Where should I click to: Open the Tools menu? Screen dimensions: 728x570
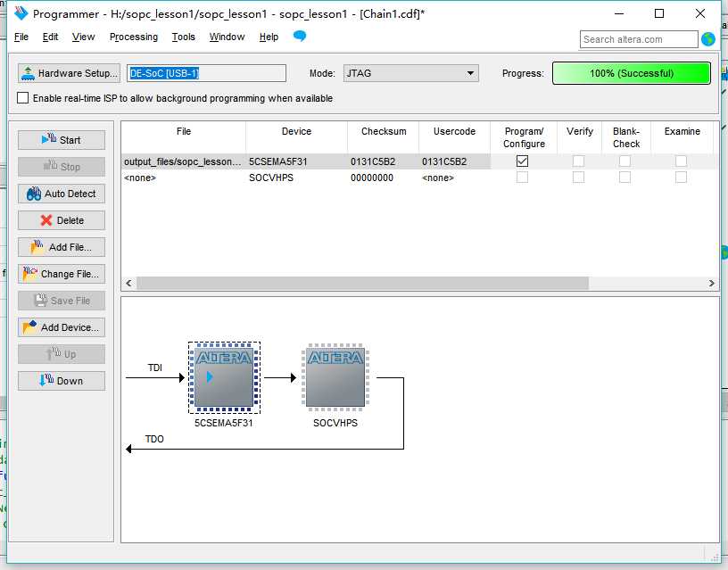pos(184,37)
